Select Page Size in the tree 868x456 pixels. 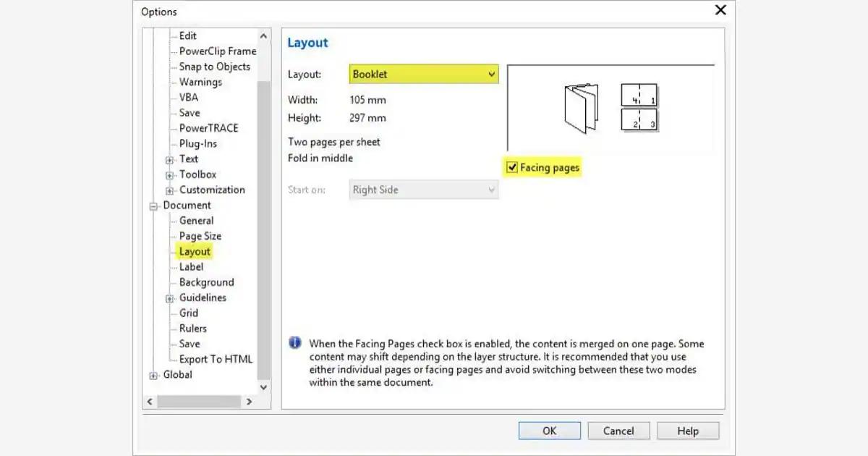pos(200,236)
